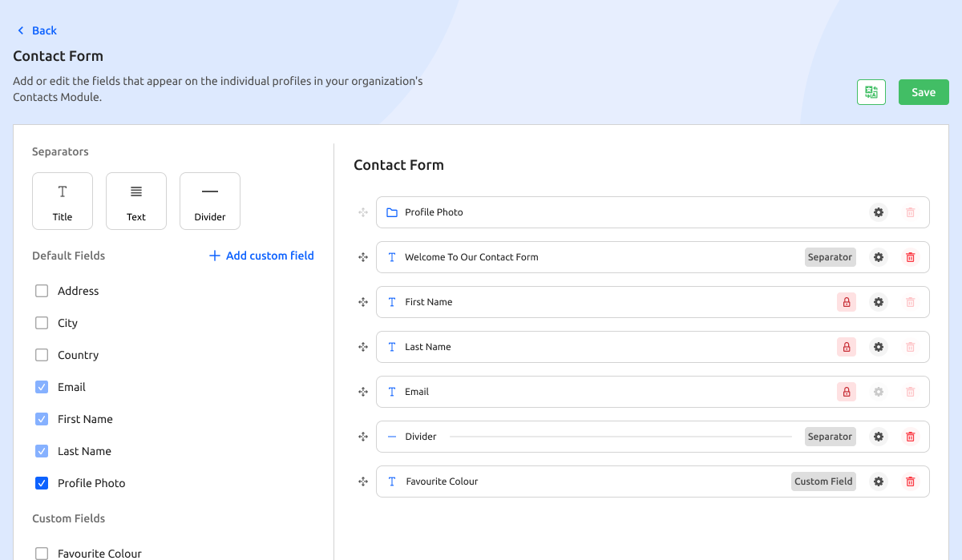The image size is (962, 560).
Task: Open settings gear for First Name field
Action: tap(879, 302)
